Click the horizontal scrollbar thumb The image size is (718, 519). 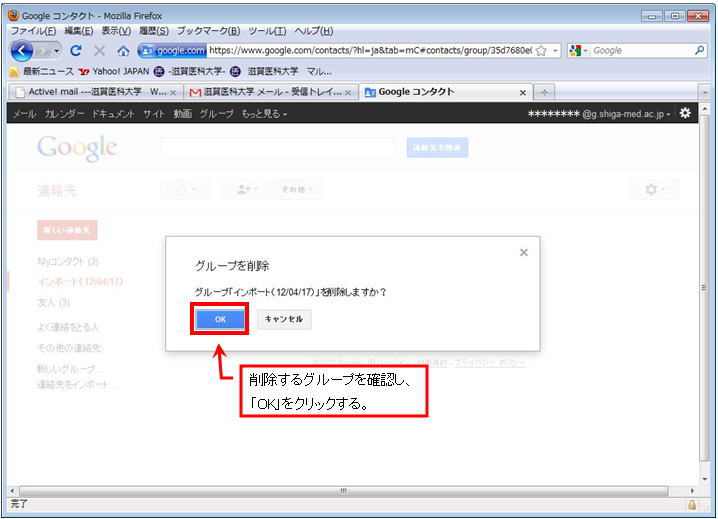343,491
